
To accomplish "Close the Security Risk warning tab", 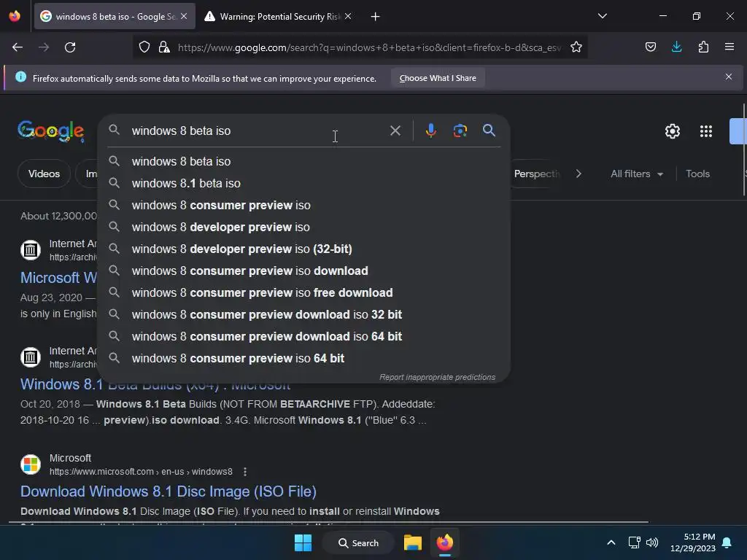I will [348, 16].
